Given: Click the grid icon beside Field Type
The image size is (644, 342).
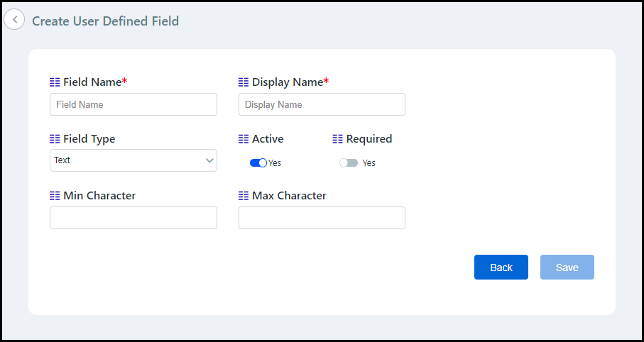Looking at the screenshot, I should (55, 139).
